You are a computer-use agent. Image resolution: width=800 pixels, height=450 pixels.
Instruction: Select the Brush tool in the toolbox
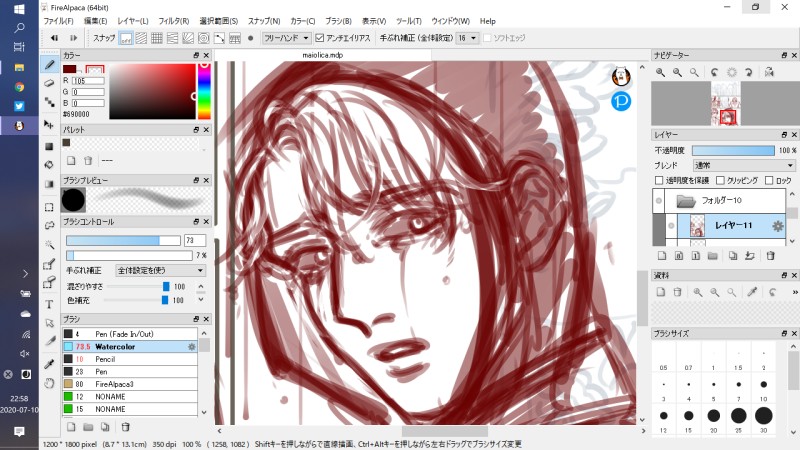pyautogui.click(x=49, y=65)
